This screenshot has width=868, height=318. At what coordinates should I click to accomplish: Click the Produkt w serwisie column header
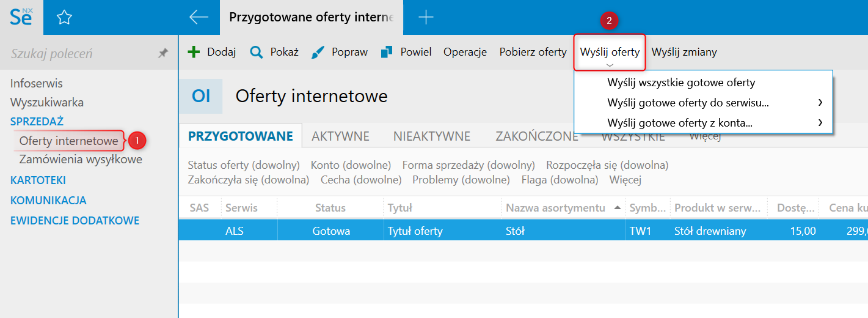pos(718,208)
